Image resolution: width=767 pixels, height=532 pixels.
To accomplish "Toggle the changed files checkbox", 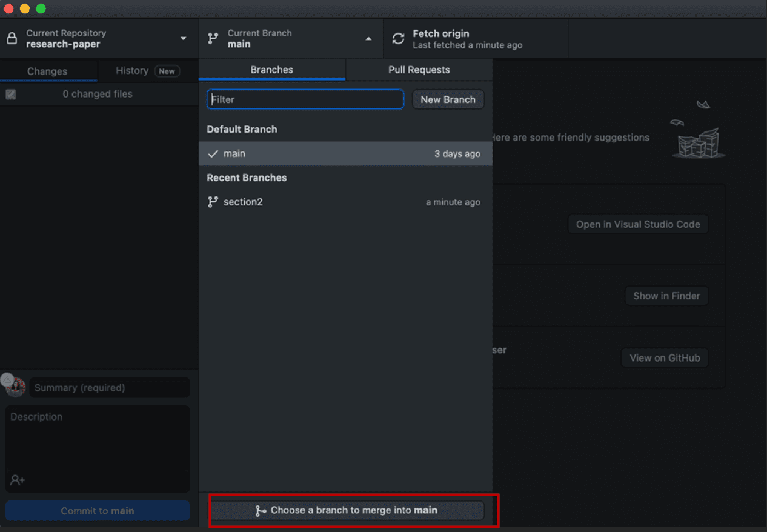I will click(x=10, y=95).
